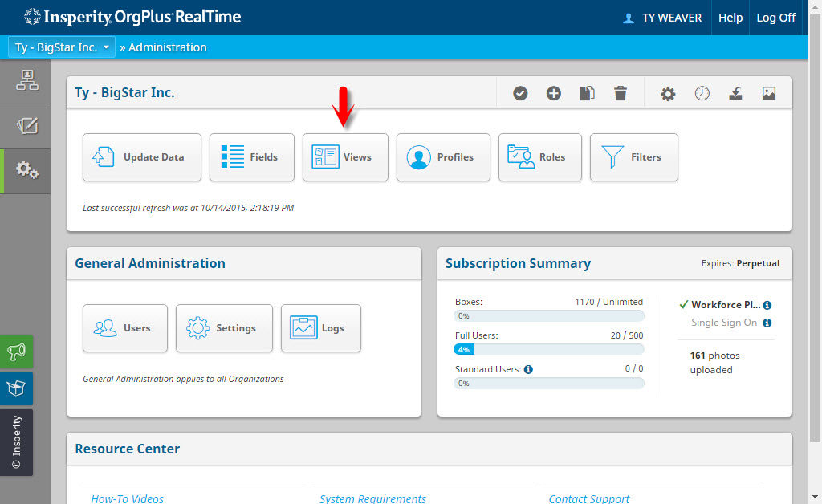Click the Insperity OrgPlus RealTime logo
The image size is (822, 504).
click(132, 18)
